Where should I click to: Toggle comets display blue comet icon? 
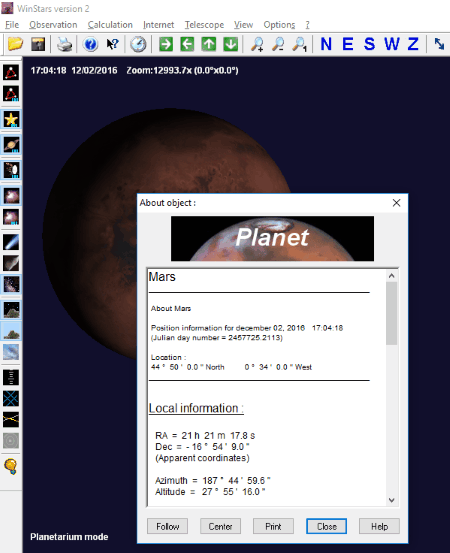point(11,242)
